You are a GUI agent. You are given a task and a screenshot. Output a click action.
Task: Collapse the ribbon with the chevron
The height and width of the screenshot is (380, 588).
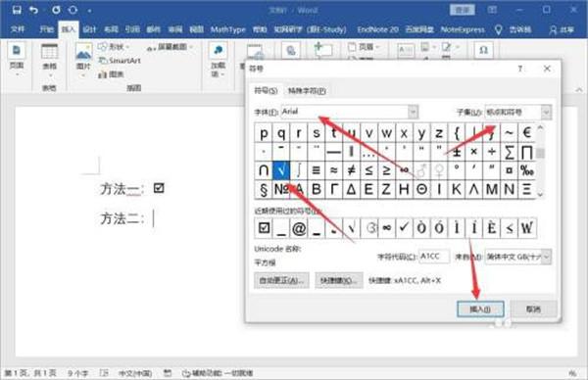tap(579, 89)
